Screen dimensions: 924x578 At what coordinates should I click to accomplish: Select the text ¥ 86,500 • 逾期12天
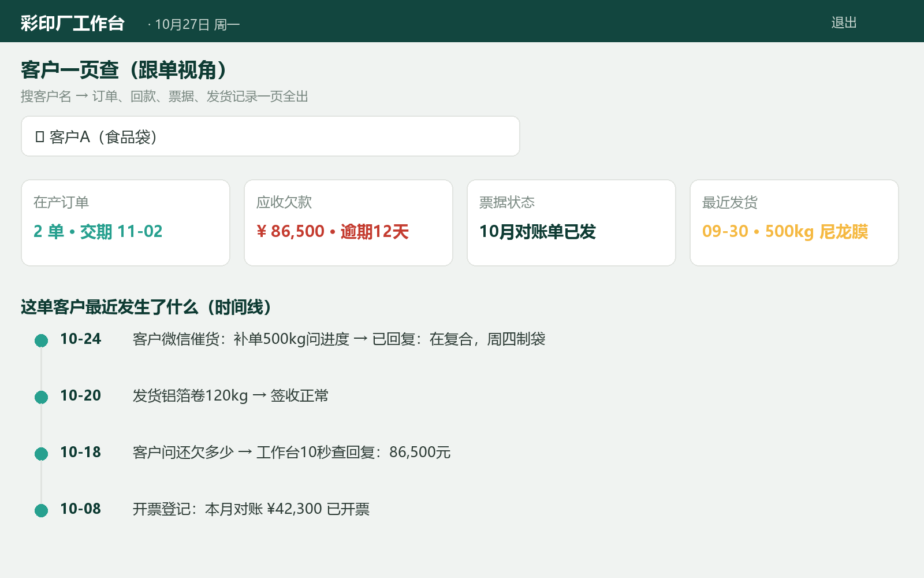[x=333, y=232]
